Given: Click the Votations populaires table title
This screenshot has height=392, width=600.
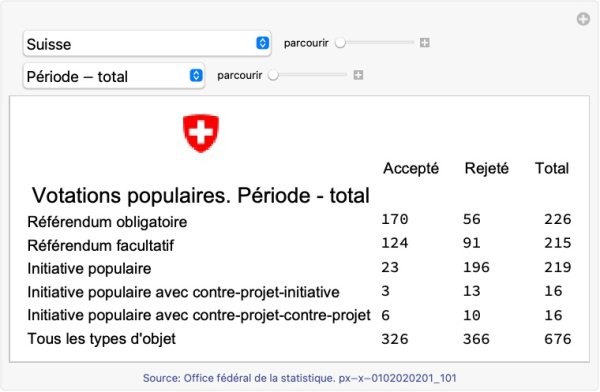Looking at the screenshot, I should coord(201,196).
